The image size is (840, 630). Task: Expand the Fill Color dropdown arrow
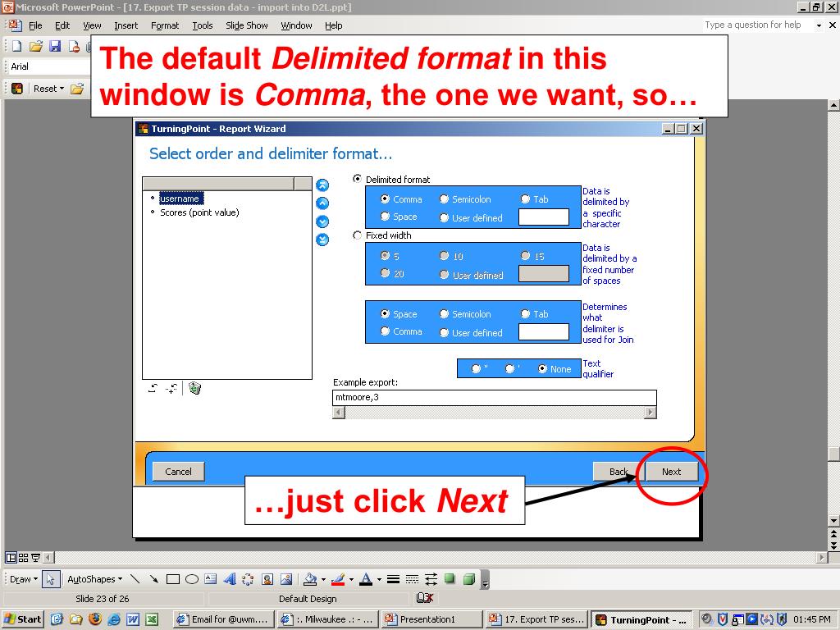coord(323,579)
